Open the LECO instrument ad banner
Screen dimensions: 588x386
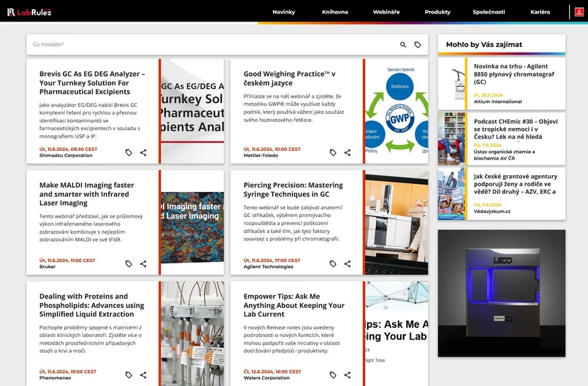pos(502,293)
